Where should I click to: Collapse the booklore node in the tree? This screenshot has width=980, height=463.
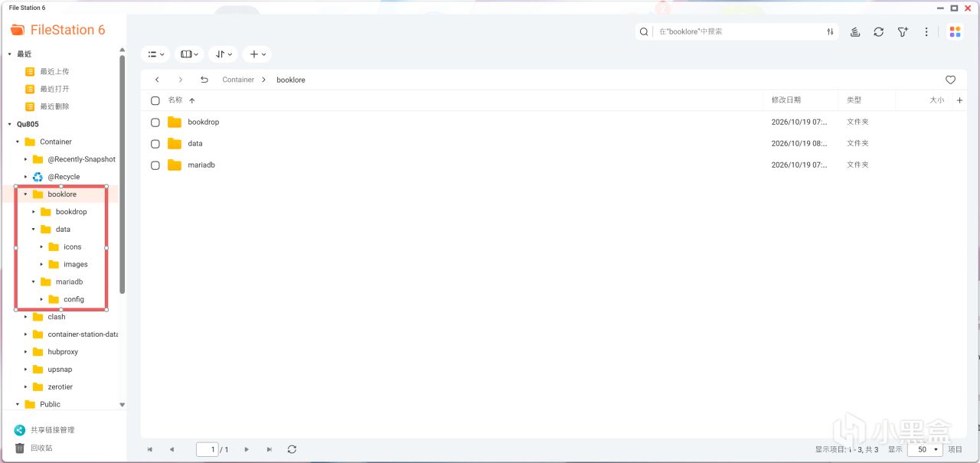(x=25, y=194)
